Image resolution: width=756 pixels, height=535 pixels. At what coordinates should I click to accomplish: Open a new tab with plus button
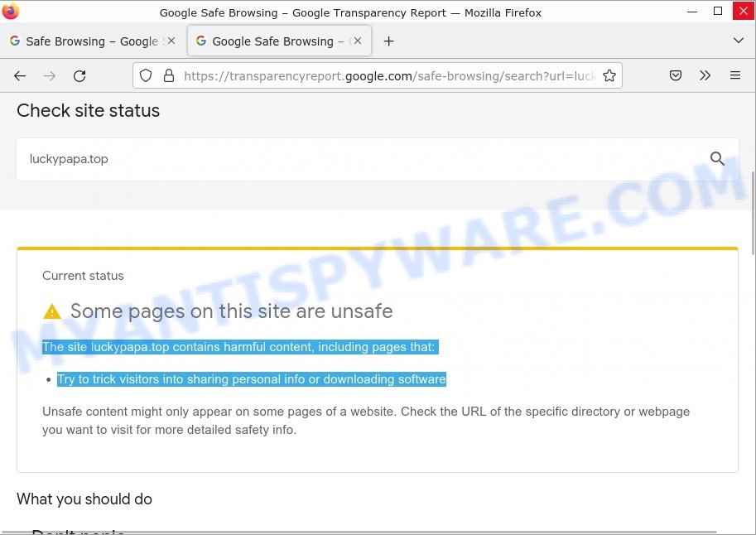coord(388,41)
